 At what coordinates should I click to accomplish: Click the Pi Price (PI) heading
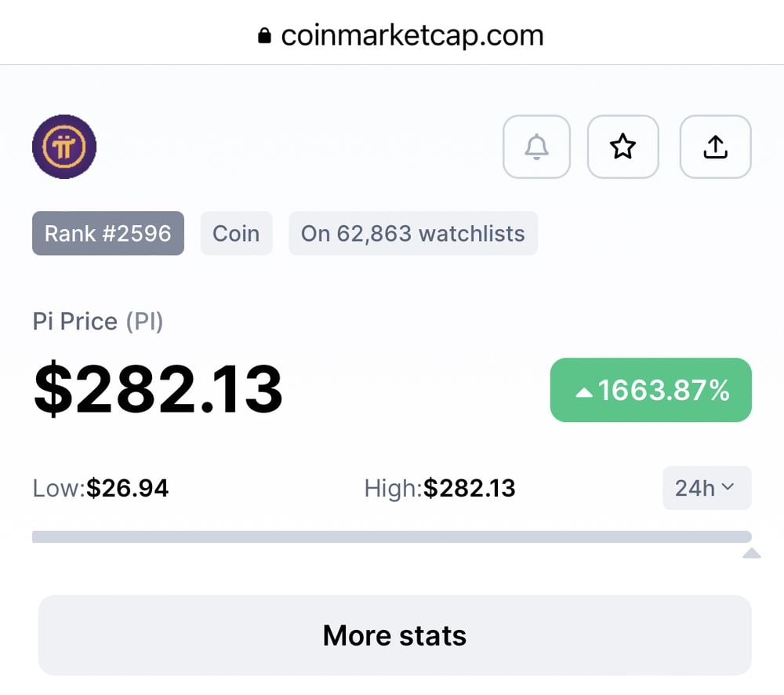(x=98, y=322)
